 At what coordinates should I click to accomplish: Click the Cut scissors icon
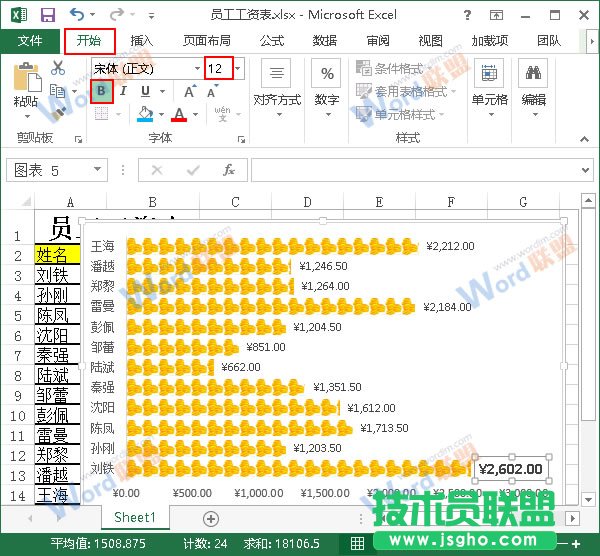coord(58,67)
